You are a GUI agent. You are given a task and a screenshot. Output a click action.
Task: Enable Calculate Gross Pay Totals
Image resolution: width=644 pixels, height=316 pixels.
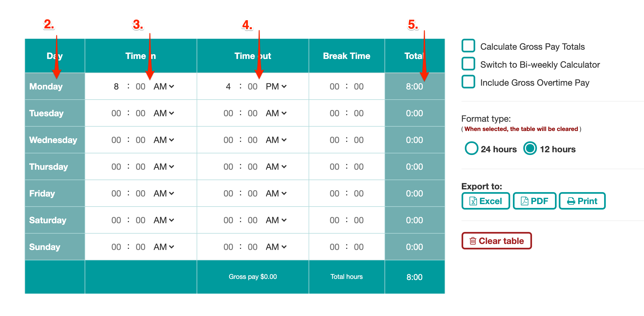point(468,46)
